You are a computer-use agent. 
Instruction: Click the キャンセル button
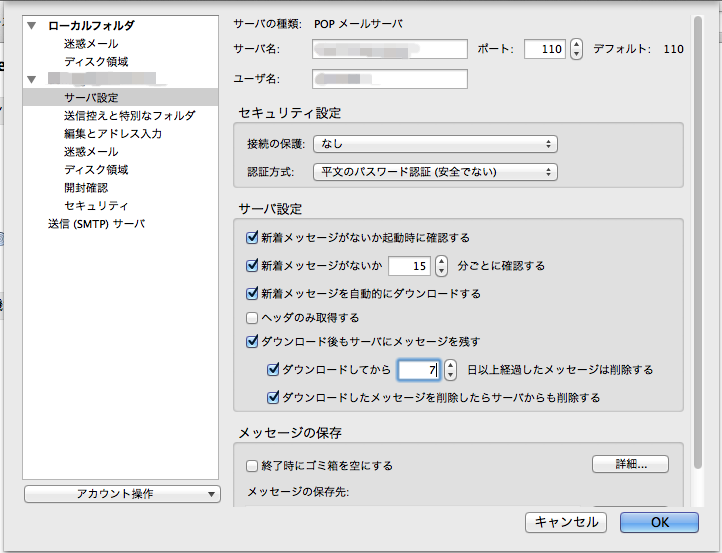pos(566,522)
